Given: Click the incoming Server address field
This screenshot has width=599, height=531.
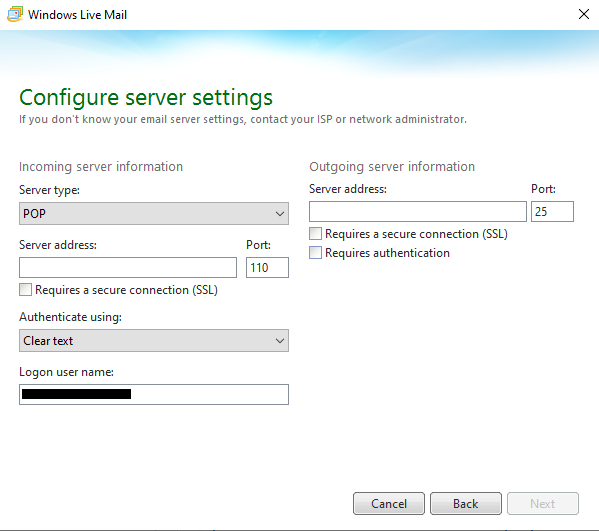Looking at the screenshot, I should tap(128, 267).
